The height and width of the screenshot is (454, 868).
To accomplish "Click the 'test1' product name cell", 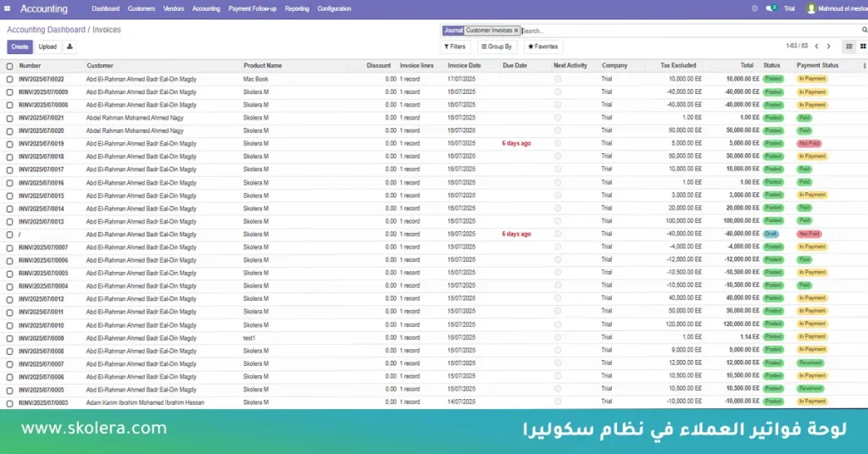I will (x=249, y=337).
